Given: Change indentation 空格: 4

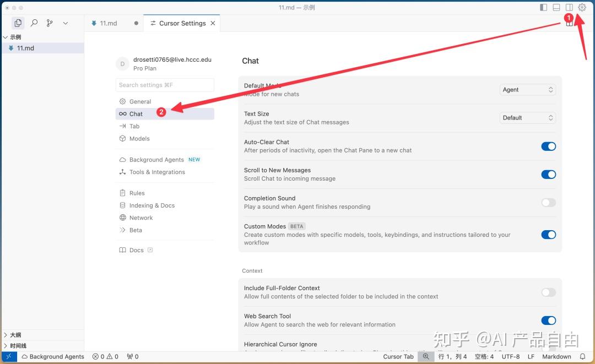Looking at the screenshot, I should [x=484, y=356].
